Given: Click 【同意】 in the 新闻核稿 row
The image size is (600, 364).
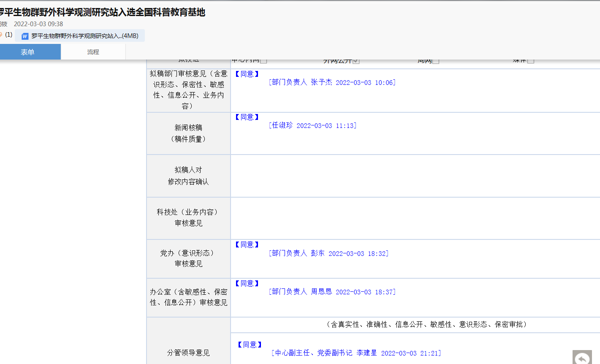Looking at the screenshot, I should (247, 117).
